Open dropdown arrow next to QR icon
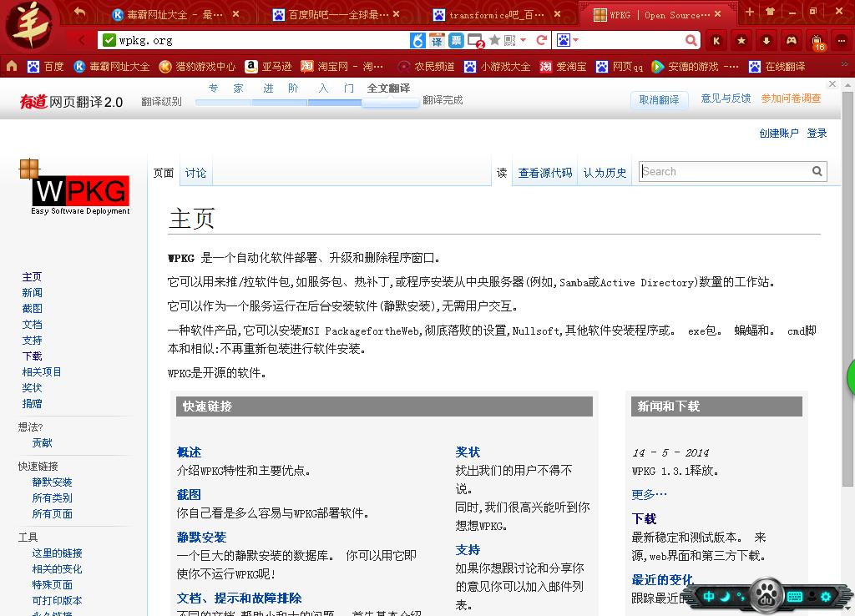This screenshot has height=616, width=855. pyautogui.click(x=523, y=40)
